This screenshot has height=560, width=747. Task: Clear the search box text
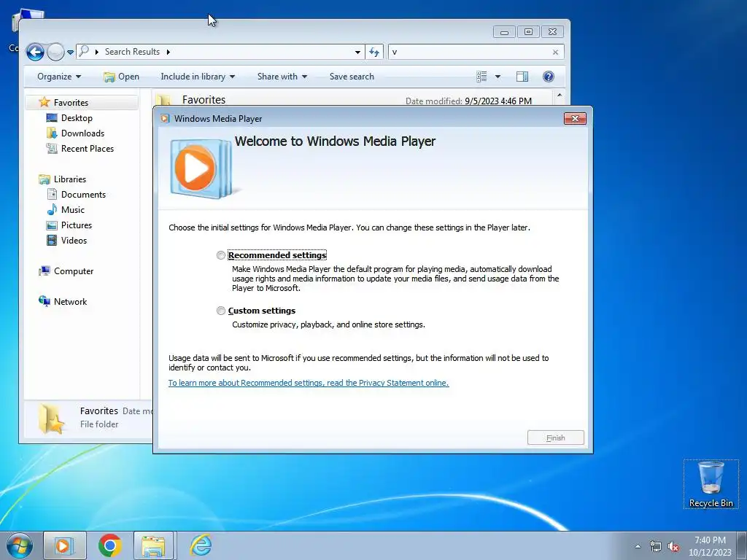click(x=555, y=52)
